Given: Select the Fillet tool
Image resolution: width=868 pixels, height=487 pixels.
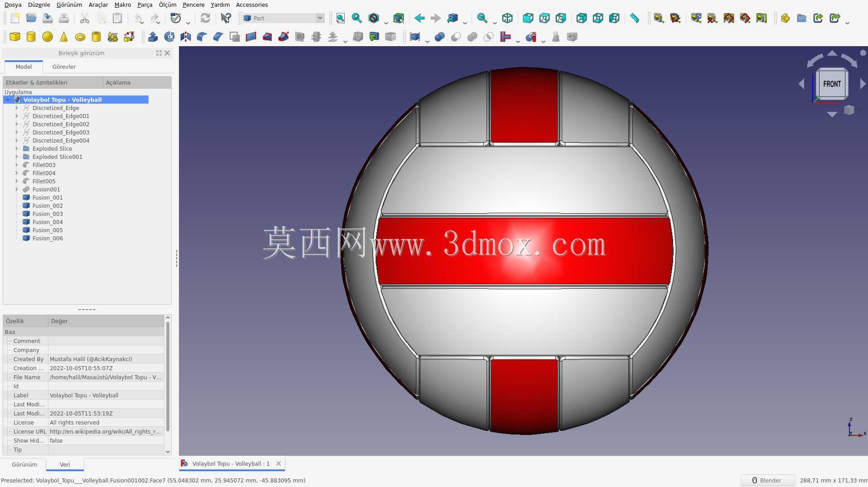Looking at the screenshot, I should (202, 37).
